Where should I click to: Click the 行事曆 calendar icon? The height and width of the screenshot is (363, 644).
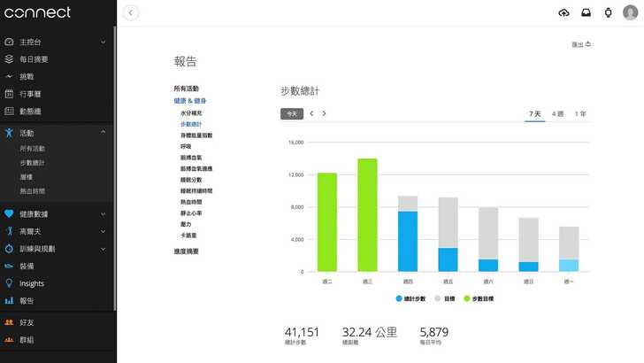coord(9,93)
